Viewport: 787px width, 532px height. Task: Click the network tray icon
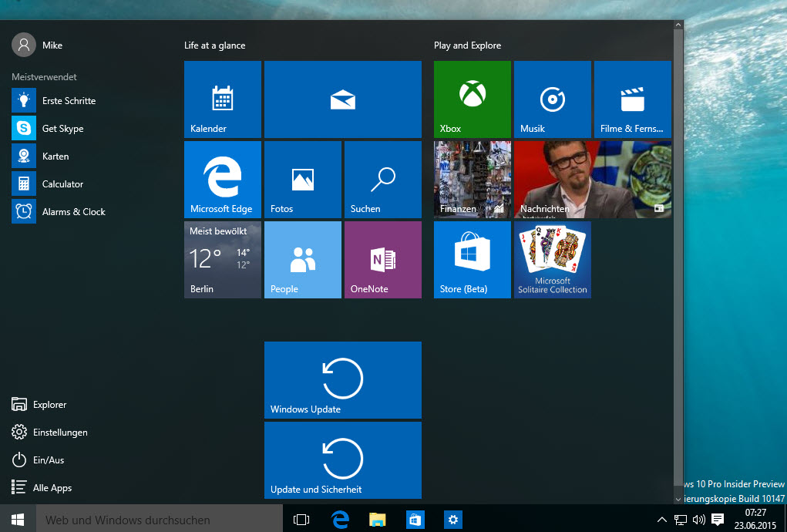click(680, 520)
